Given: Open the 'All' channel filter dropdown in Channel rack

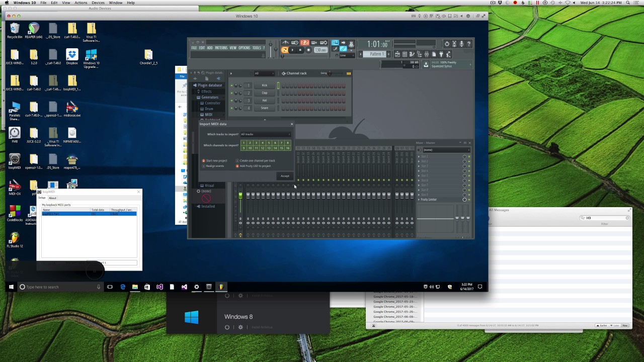Looking at the screenshot, I should click(x=265, y=73).
